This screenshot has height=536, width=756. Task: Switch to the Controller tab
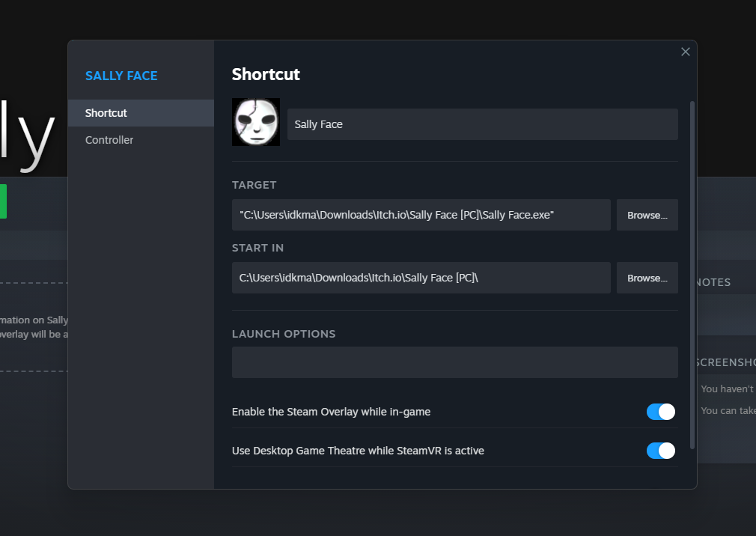pos(109,140)
